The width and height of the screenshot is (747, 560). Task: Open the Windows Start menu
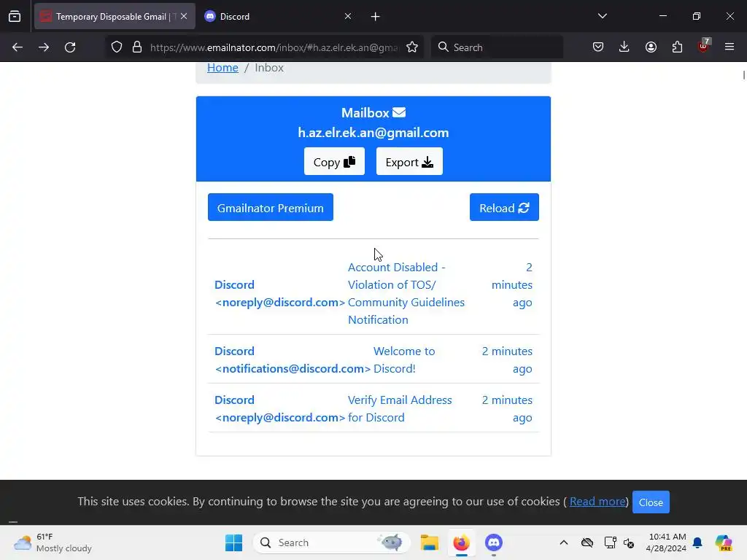point(234,542)
